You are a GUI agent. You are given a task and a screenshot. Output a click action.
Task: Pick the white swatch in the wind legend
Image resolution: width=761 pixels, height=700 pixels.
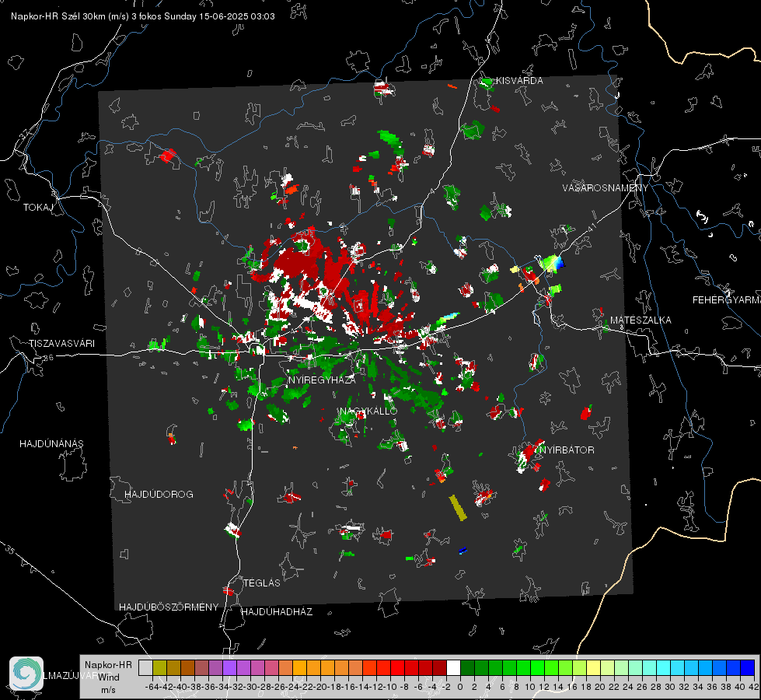[453, 667]
